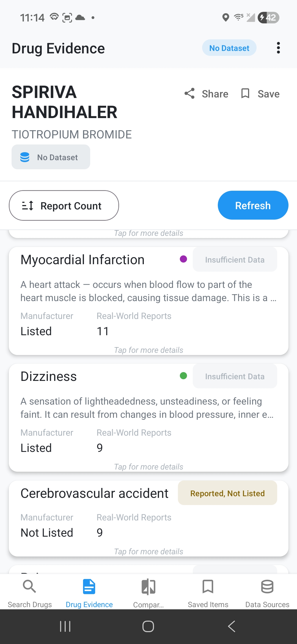The width and height of the screenshot is (297, 644).
Task: Tap the Save bookmark icon
Action: tap(245, 94)
